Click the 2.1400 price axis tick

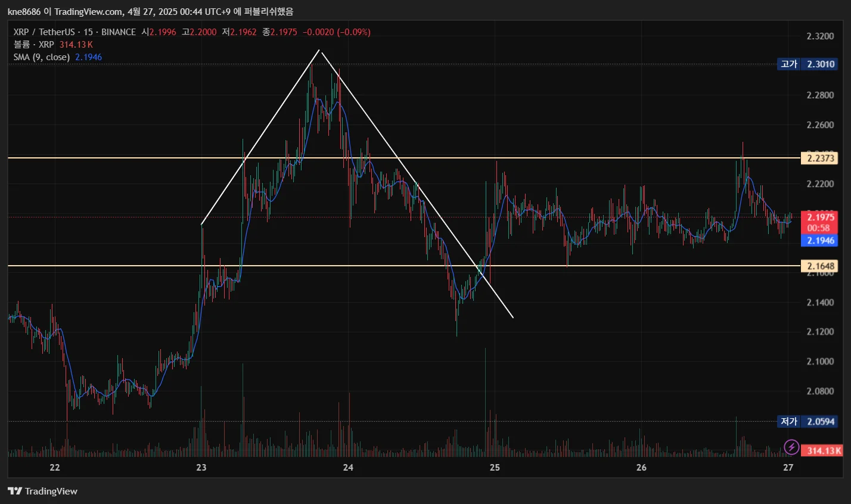(x=820, y=303)
